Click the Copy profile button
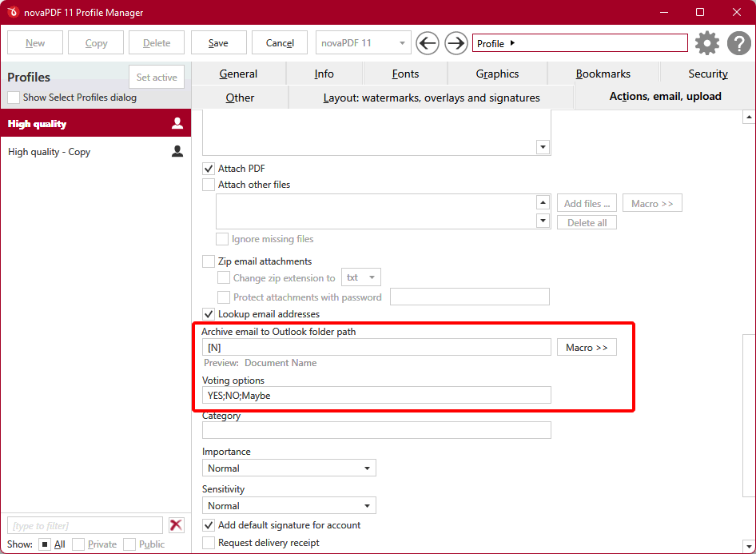 [x=96, y=43]
